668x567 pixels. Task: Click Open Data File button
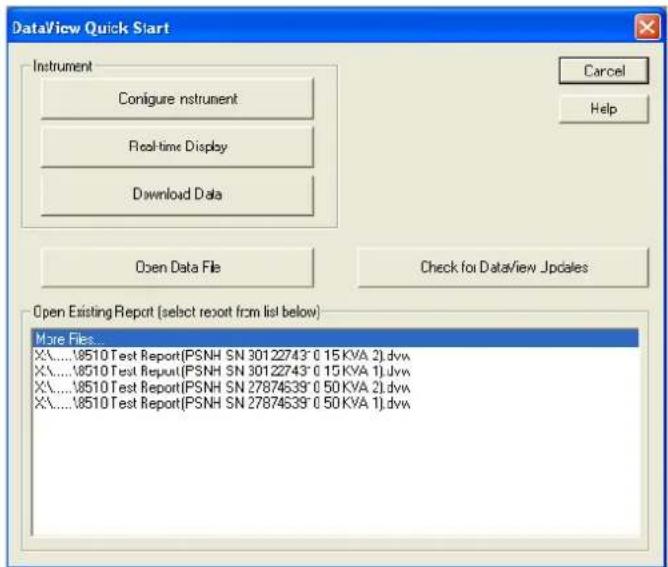(x=177, y=267)
